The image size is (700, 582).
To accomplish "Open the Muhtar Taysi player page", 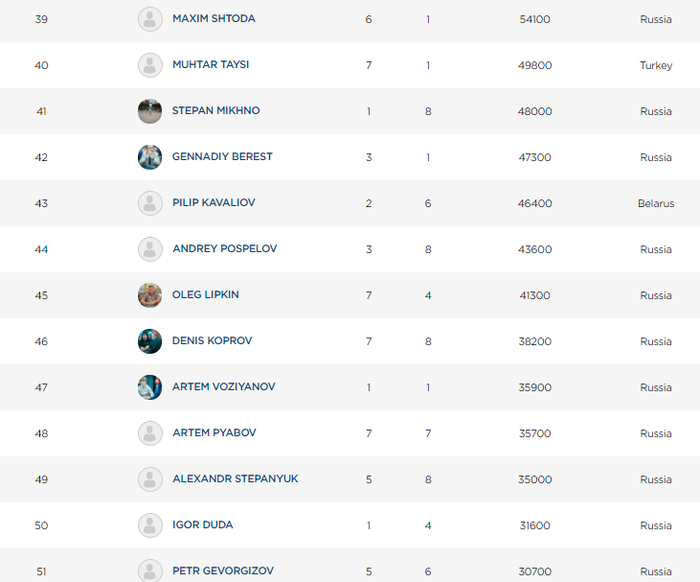I will coord(210,65).
